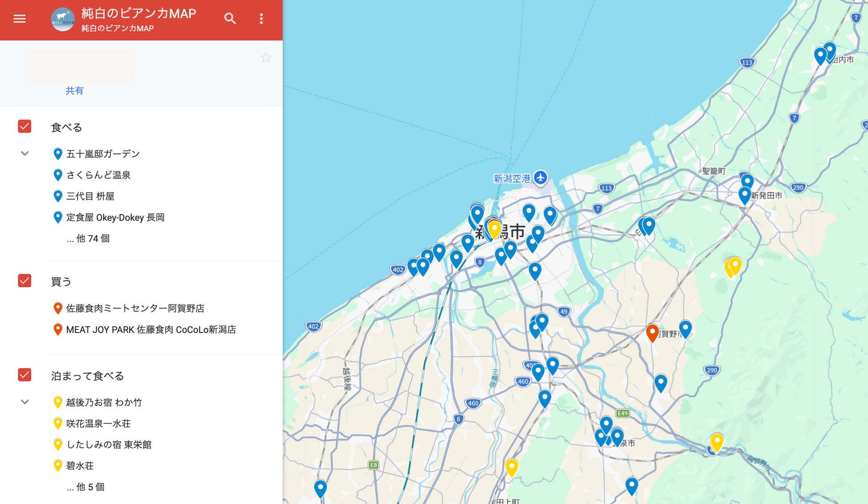Click the Niigata Airport marker on map
The height and width of the screenshot is (504, 868).
pyautogui.click(x=540, y=178)
